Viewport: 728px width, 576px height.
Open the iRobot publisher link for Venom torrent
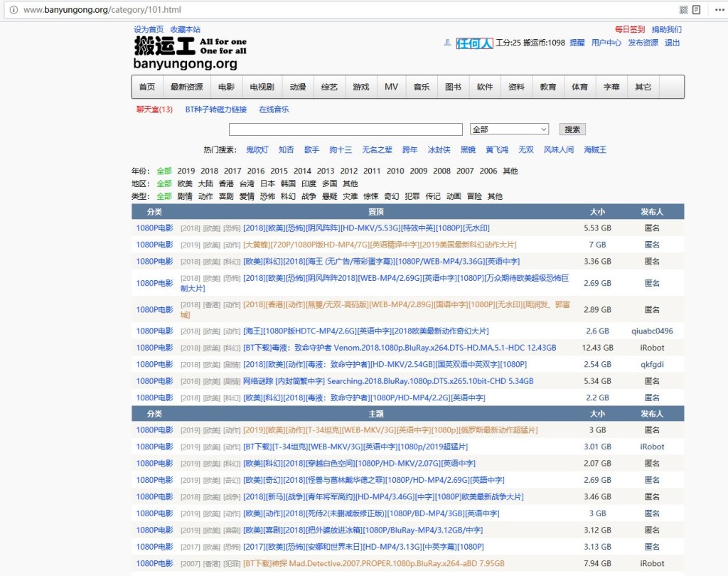pyautogui.click(x=651, y=348)
